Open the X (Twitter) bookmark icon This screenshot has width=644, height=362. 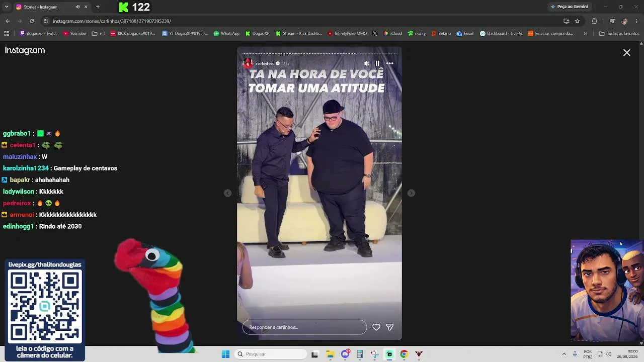coord(375,34)
